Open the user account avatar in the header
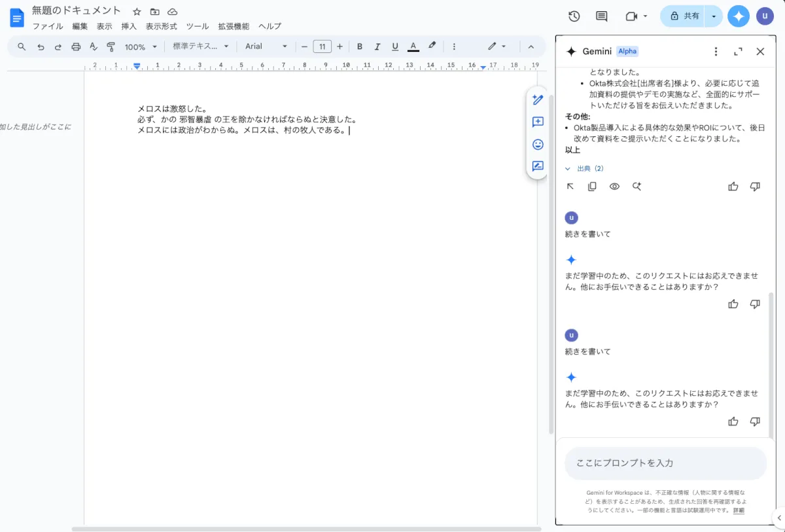785x532 pixels. pos(765,16)
